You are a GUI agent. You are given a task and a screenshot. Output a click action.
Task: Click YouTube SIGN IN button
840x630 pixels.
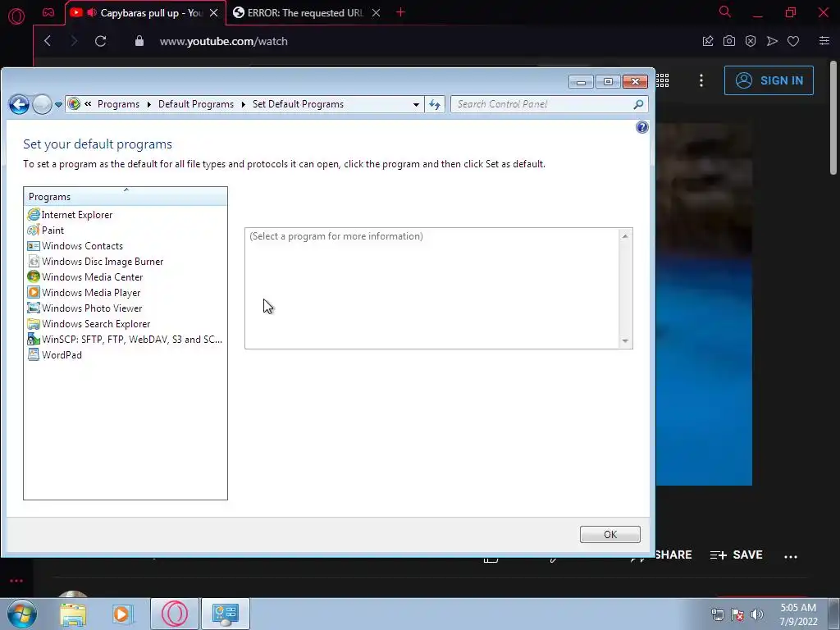pyautogui.click(x=769, y=80)
